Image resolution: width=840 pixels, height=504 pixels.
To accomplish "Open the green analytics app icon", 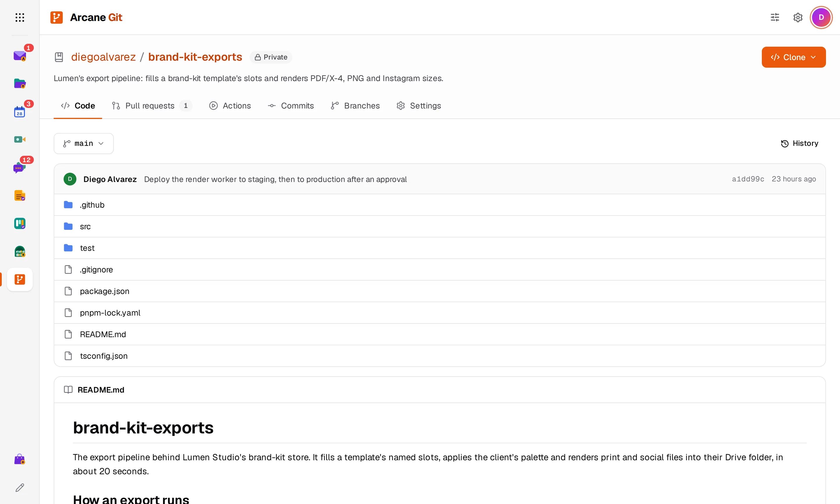I will (20, 251).
